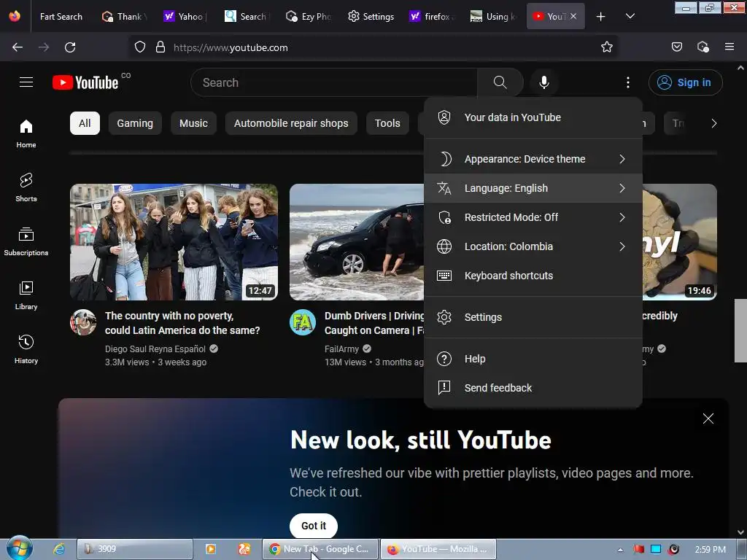Screen dimensions: 747x560
Task: Switch to the Yahoo tab
Action: coord(185,17)
